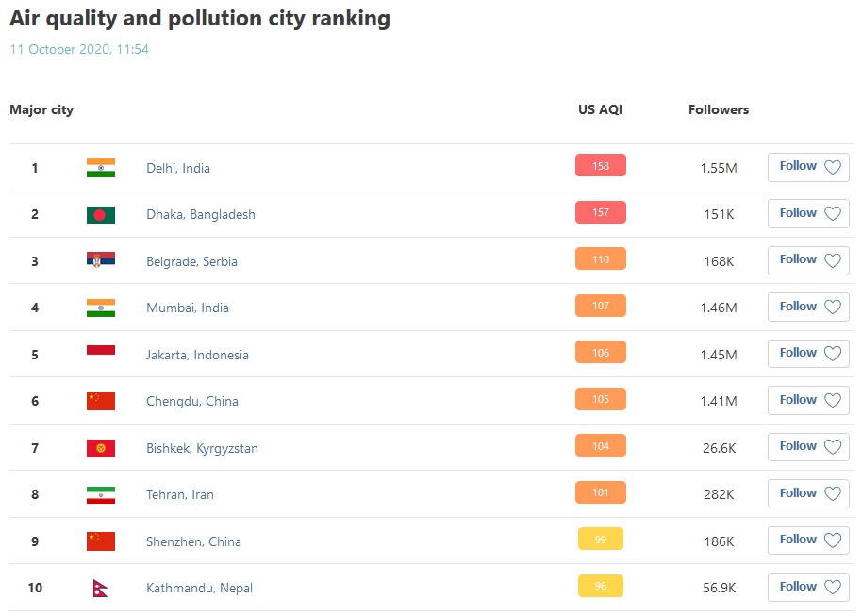Click Shenzhen's yellow 99 AQI badge
Image resolution: width=862 pixels, height=616 pixels.
coord(601,539)
